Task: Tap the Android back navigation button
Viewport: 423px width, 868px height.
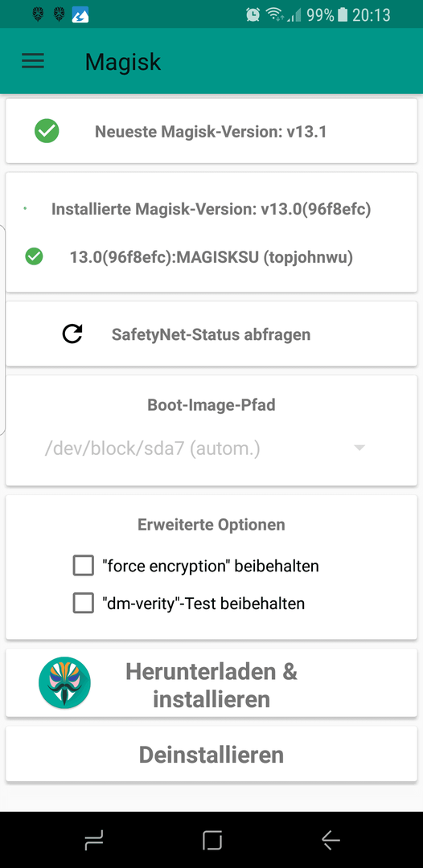Action: (x=331, y=841)
